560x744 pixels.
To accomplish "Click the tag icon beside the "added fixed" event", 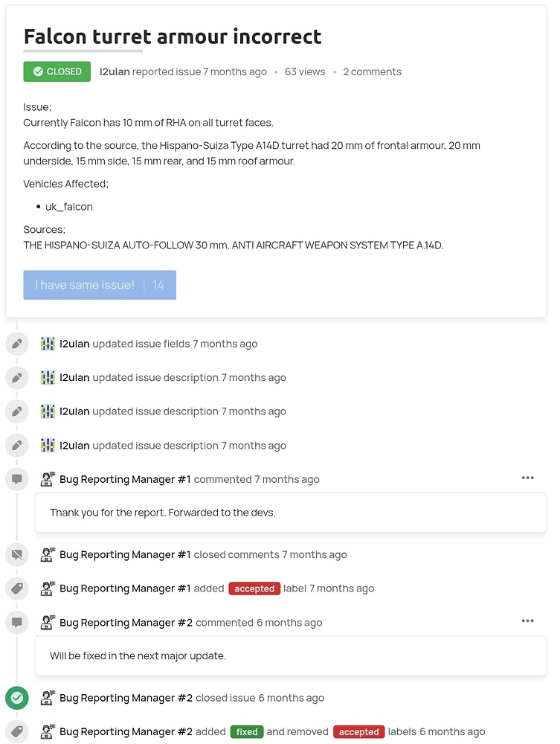I will point(16,731).
